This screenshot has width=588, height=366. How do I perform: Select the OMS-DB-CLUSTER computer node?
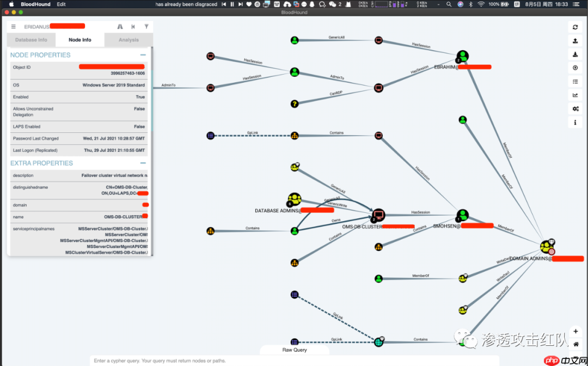tap(378, 216)
